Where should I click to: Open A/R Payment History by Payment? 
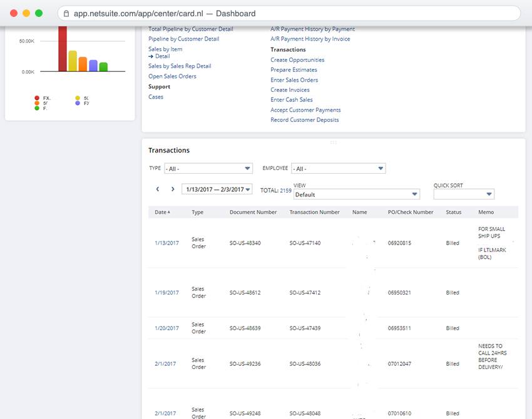click(x=312, y=29)
